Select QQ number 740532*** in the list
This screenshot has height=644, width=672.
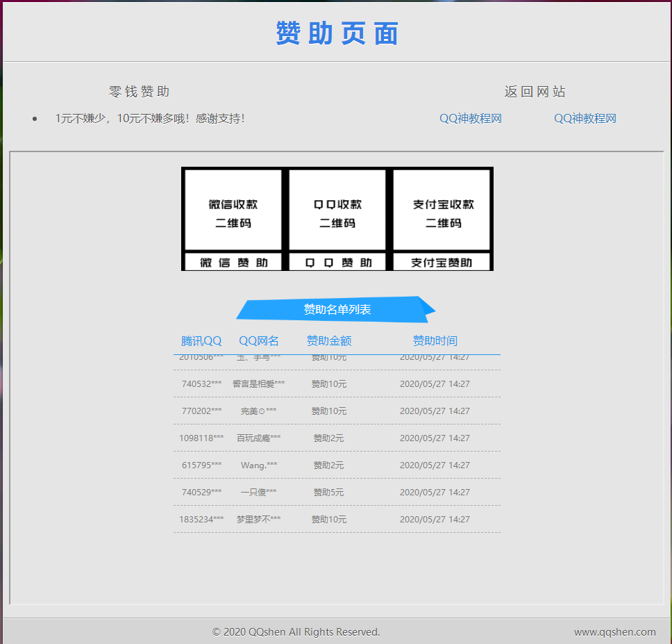(x=201, y=383)
